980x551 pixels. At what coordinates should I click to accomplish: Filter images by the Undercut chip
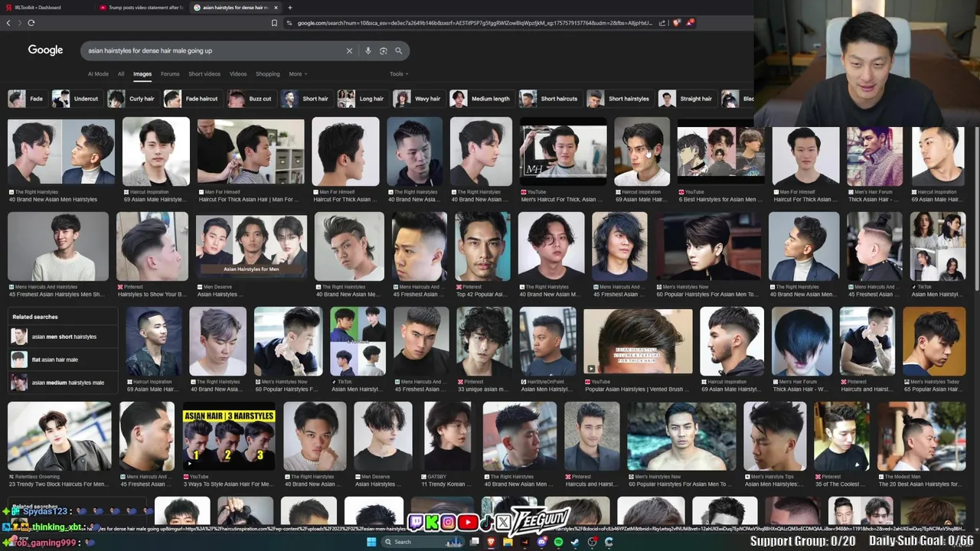77,99
